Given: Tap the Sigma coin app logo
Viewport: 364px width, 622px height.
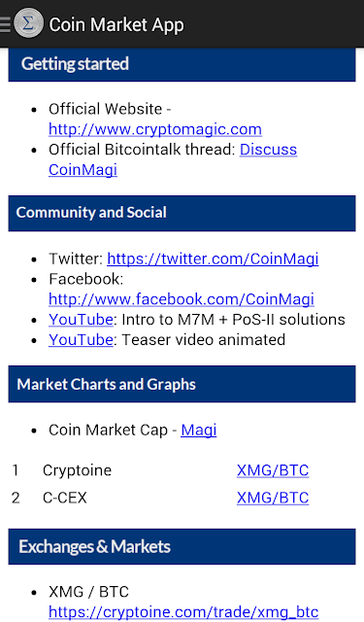Looking at the screenshot, I should tap(28, 23).
